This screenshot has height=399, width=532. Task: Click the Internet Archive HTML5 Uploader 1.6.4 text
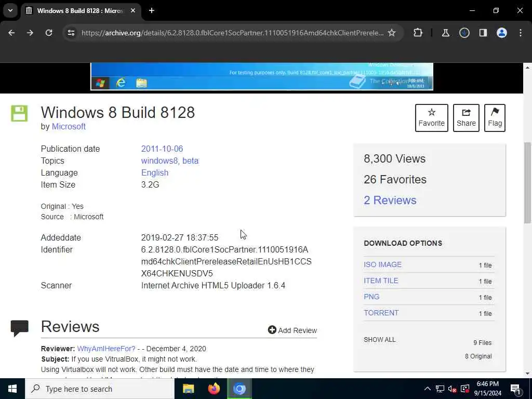(213, 285)
